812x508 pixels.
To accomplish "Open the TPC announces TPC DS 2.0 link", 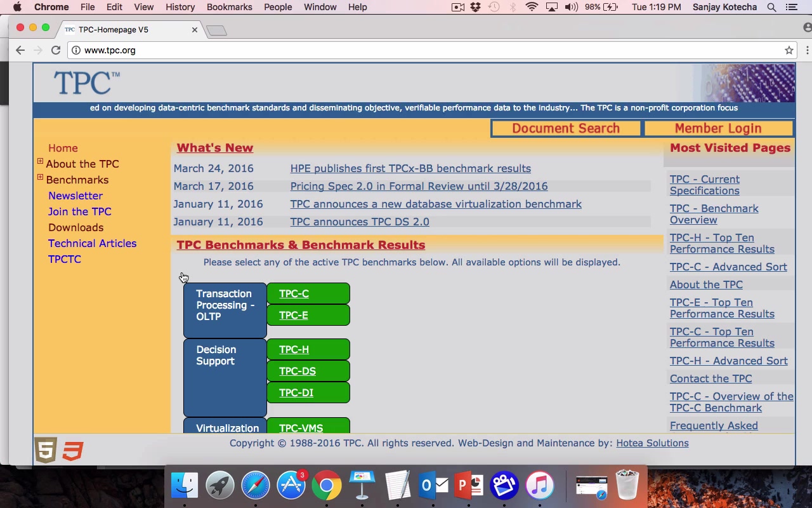I will point(360,222).
